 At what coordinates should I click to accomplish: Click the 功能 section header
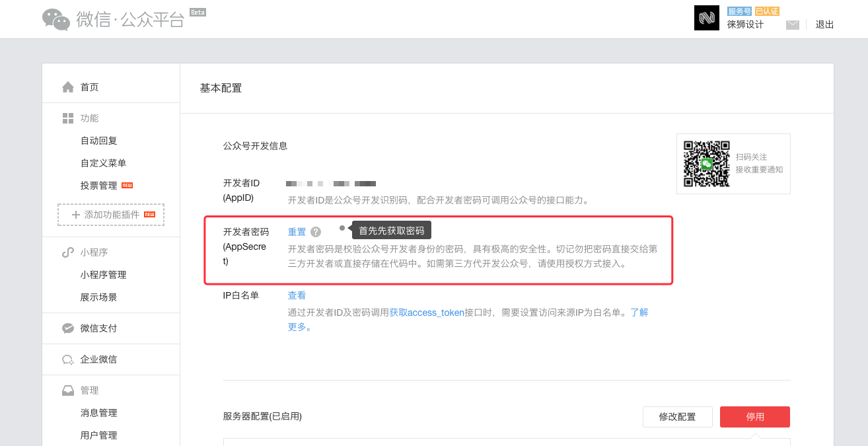[x=90, y=118]
